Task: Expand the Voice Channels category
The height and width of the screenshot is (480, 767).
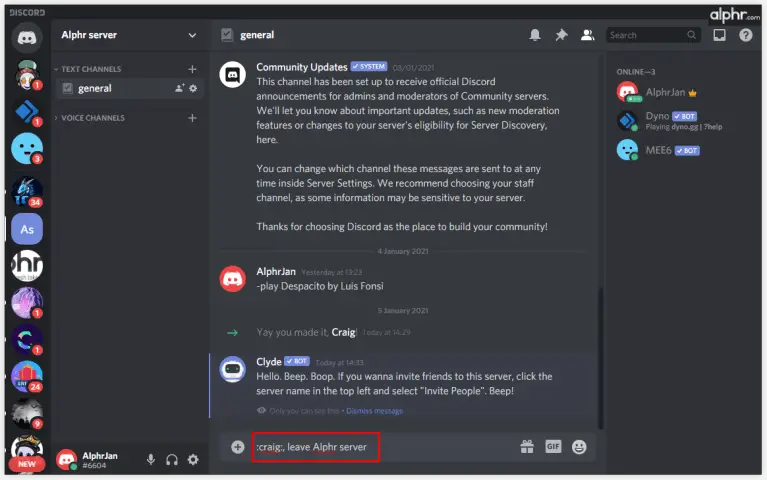Action: coord(90,118)
